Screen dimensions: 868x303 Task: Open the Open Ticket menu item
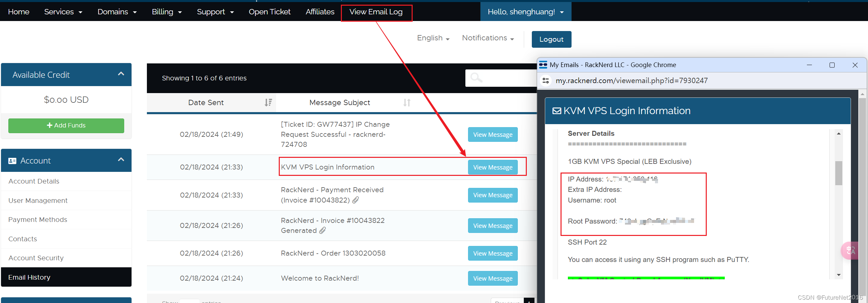[x=269, y=12]
